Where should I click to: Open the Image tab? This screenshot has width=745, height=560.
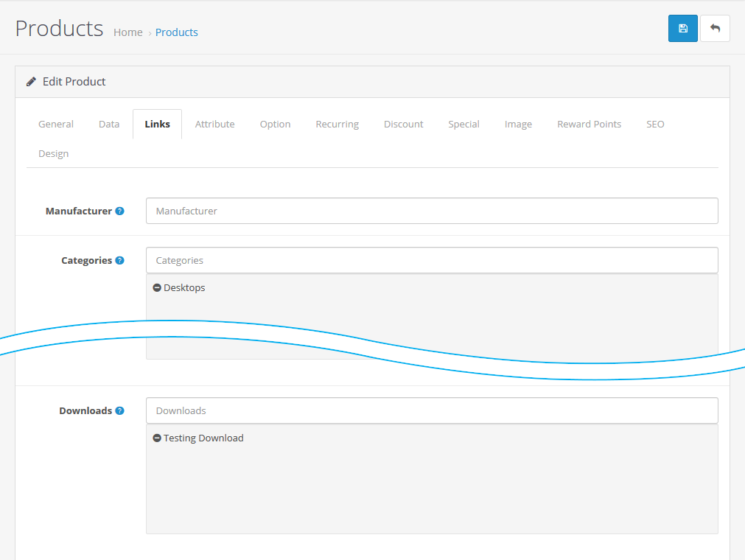[x=518, y=124]
